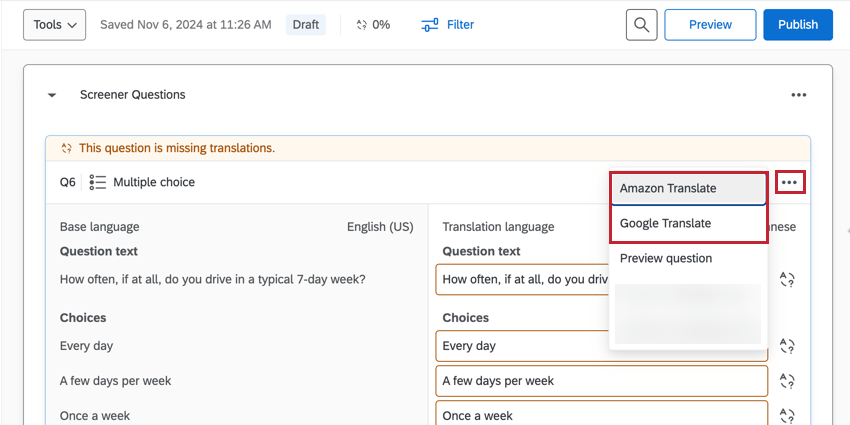Open the Tools dropdown
850x425 pixels.
54,25
